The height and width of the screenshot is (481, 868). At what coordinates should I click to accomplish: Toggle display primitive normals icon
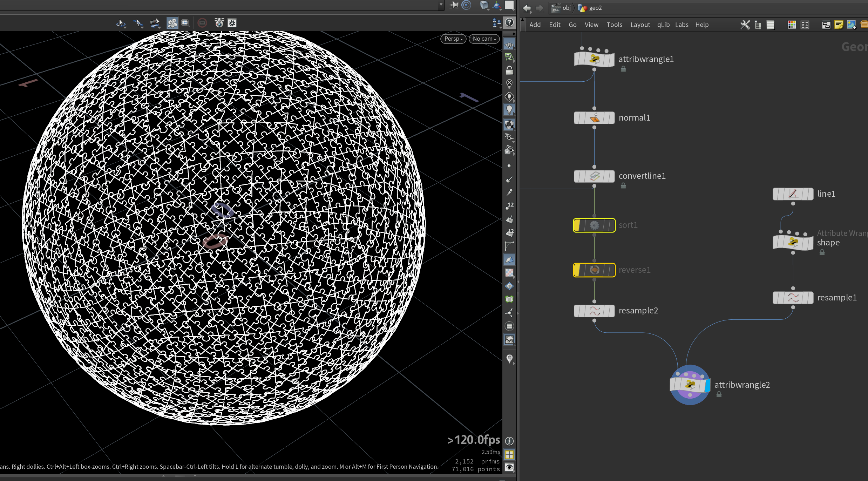[509, 219]
